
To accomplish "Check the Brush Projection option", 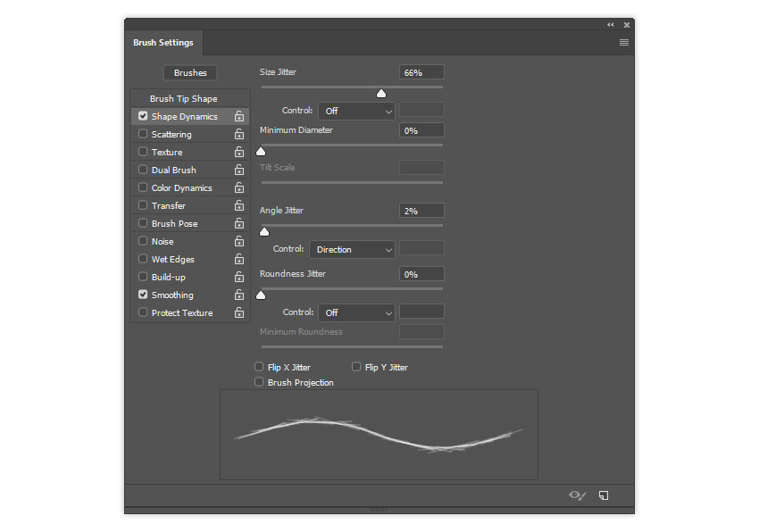I will (x=259, y=382).
